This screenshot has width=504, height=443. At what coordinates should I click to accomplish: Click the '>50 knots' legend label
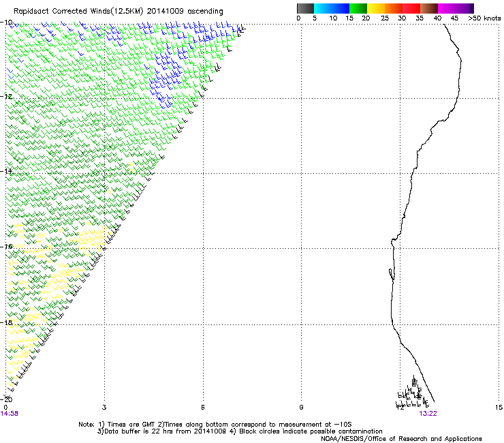click(x=484, y=18)
